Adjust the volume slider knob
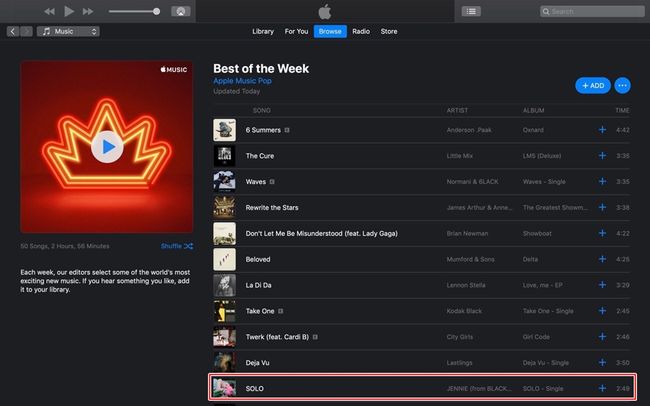Image resolution: width=650 pixels, height=406 pixels. pyautogui.click(x=156, y=11)
